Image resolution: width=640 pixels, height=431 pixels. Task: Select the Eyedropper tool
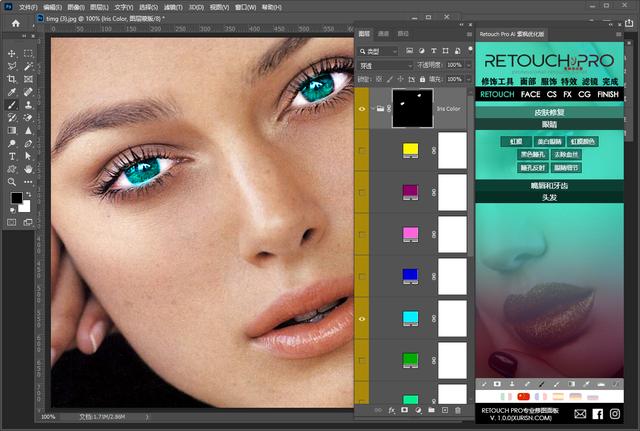[x=12, y=92]
